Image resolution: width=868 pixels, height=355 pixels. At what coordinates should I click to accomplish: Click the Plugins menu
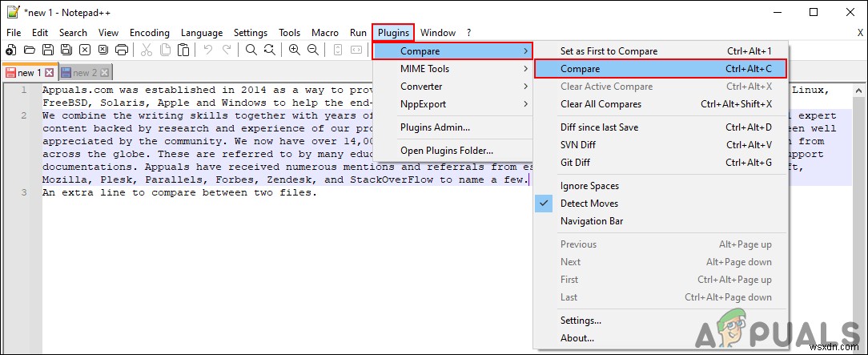393,33
